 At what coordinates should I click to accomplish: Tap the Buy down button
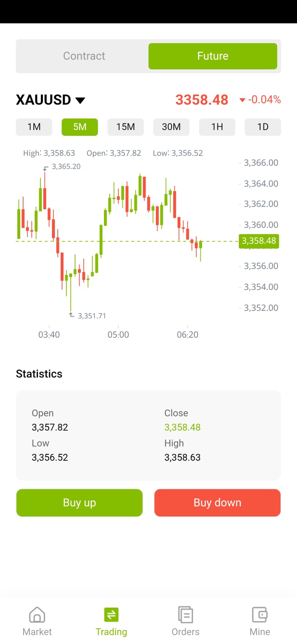(x=217, y=503)
